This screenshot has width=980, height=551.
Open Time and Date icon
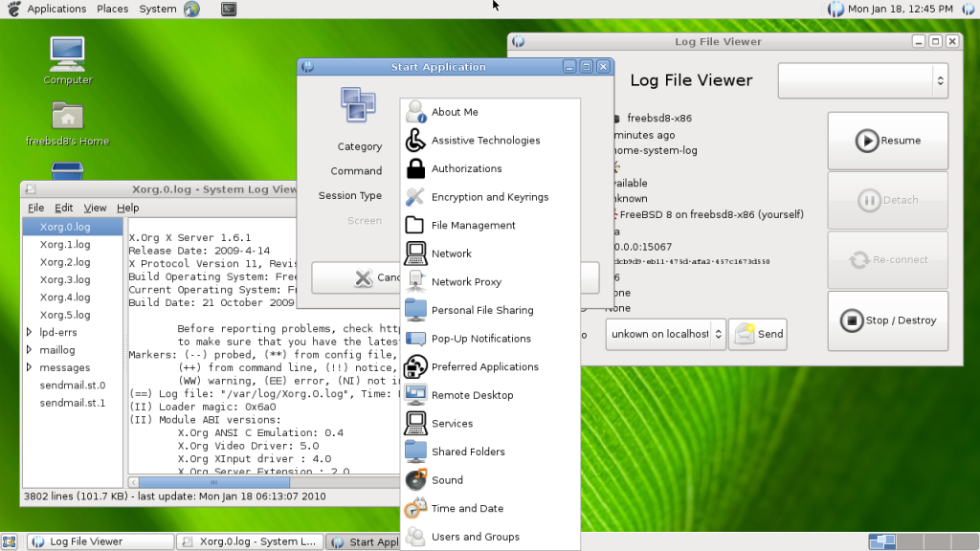coord(415,508)
